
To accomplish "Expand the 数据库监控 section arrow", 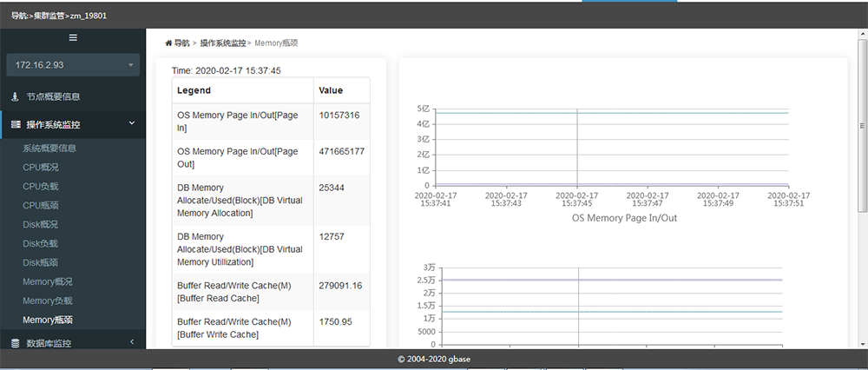I will [x=132, y=341].
